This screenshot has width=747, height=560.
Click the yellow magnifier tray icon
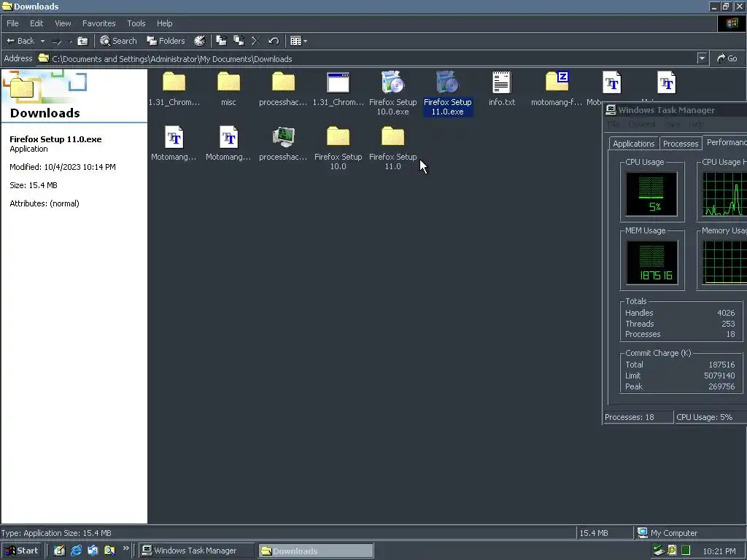(672, 551)
